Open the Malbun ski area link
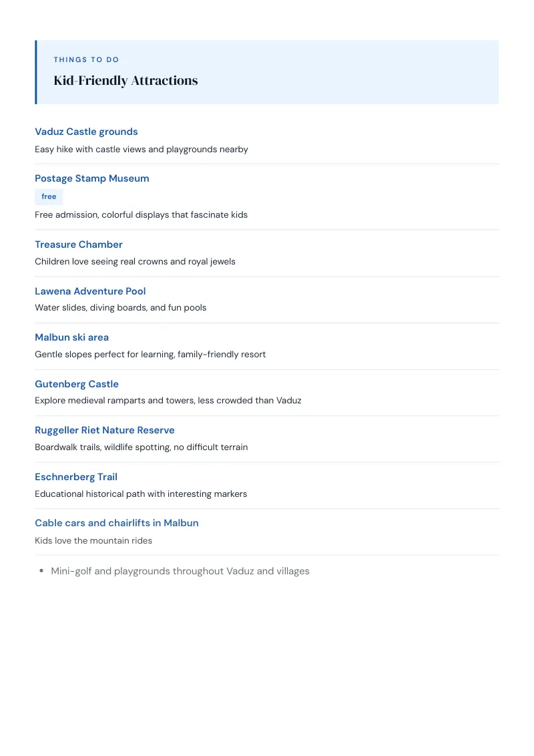This screenshot has height=756, width=534. coord(72,337)
